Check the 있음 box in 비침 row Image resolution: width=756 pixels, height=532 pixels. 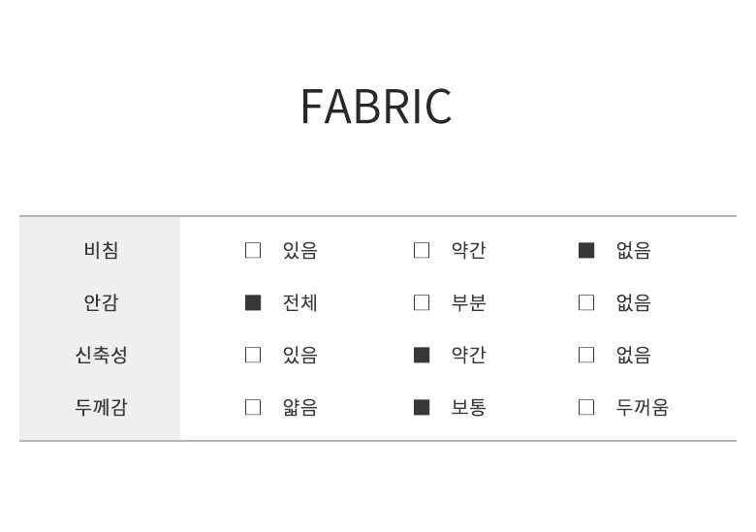253,250
